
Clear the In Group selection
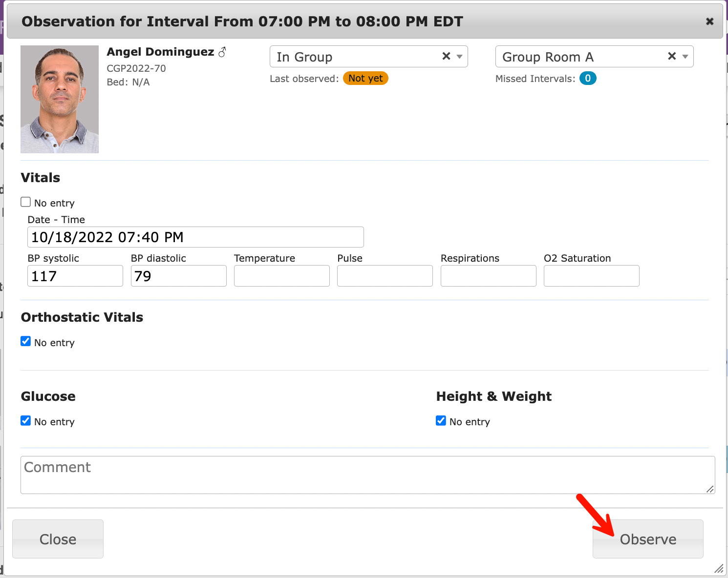tap(446, 56)
